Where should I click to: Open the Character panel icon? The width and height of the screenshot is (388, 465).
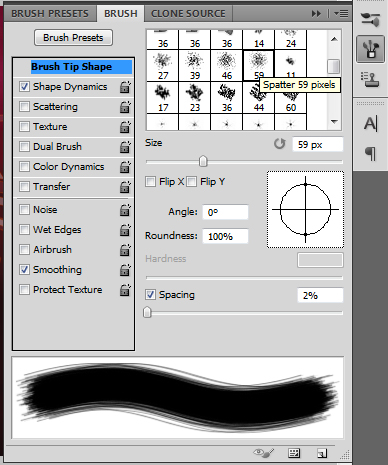[x=370, y=124]
